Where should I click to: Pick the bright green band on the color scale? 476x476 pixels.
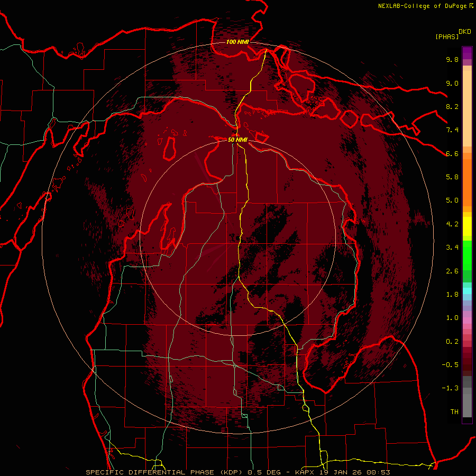pyautogui.click(x=467, y=257)
